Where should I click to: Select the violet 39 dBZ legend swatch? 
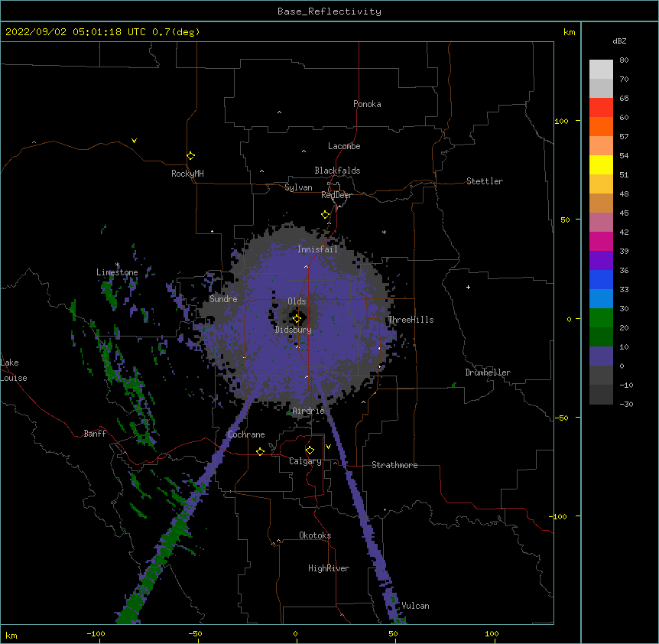click(x=601, y=261)
